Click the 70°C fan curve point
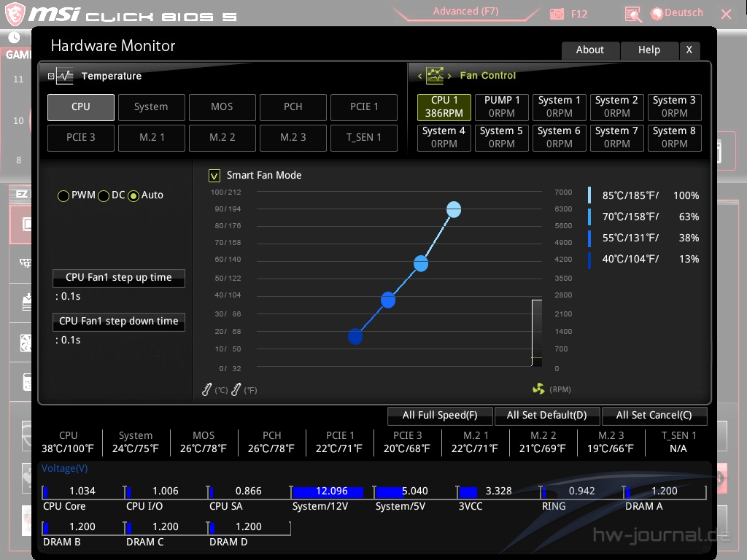Viewport: 747px width, 560px height. pos(421,263)
